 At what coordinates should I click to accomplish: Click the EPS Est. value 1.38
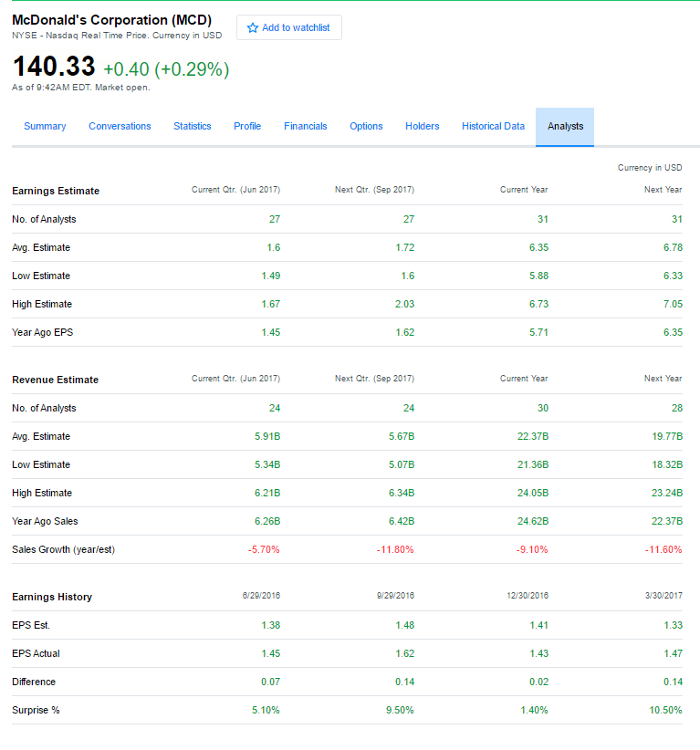coord(271,626)
